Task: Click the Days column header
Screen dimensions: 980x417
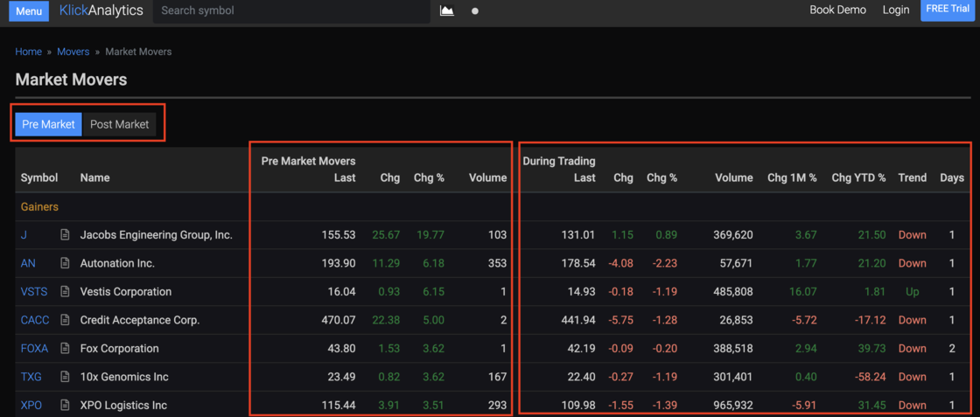Action: [952, 178]
